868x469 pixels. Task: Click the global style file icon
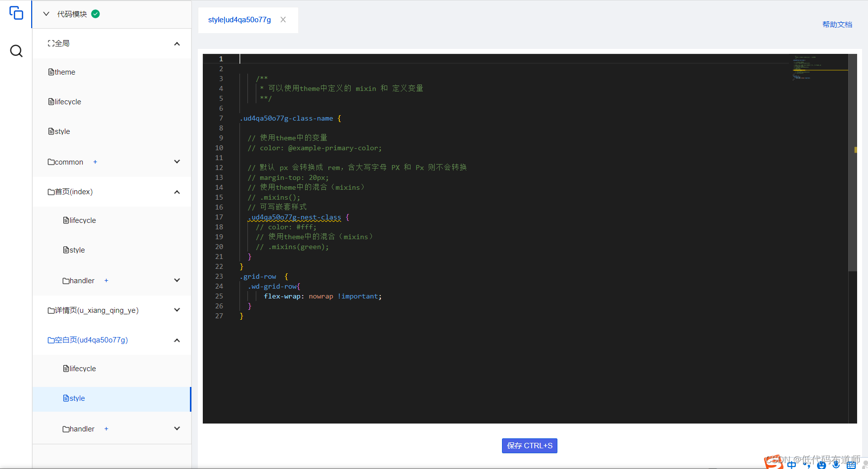[x=51, y=131]
